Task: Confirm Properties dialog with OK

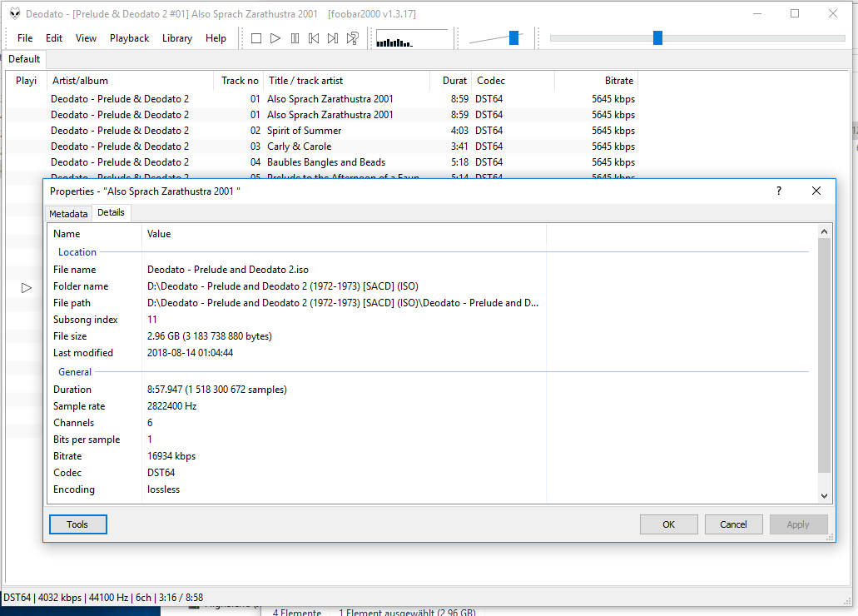Action: pyautogui.click(x=668, y=524)
